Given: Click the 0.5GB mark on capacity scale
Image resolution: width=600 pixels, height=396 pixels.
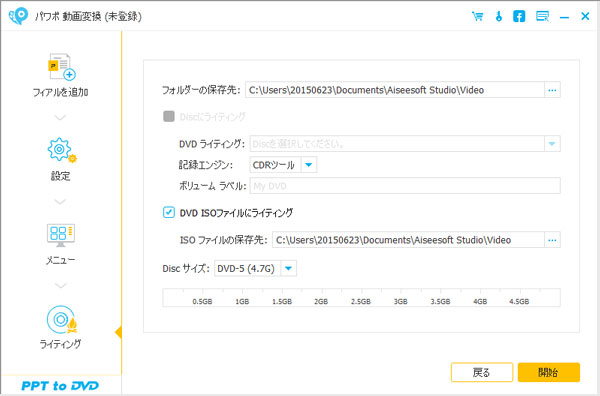Looking at the screenshot, I should (x=202, y=301).
